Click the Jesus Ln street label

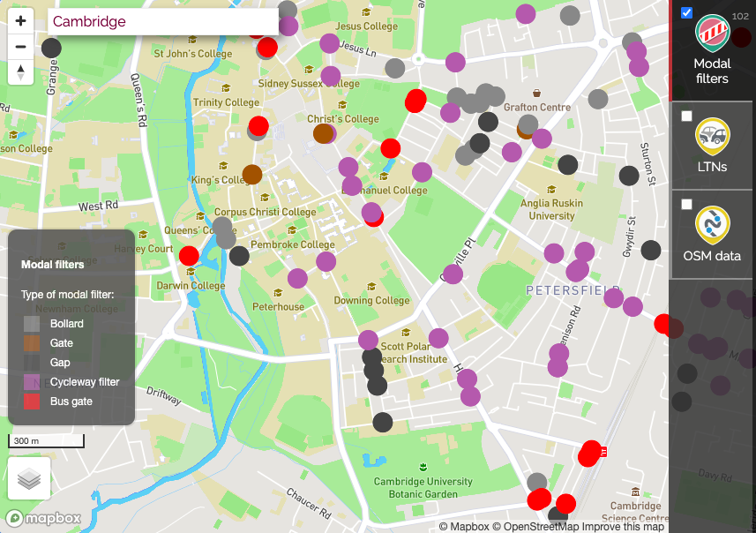357,49
